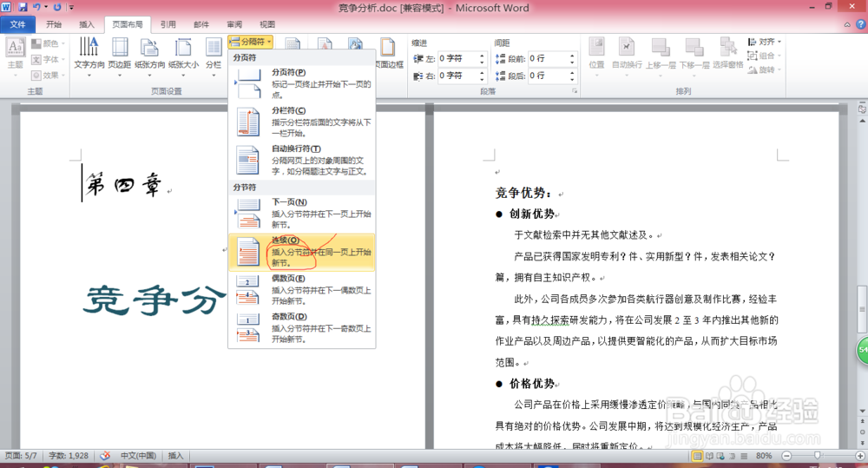Image resolution: width=868 pixels, height=468 pixels.
Task: Click the 80% zoom level button
Action: click(x=764, y=456)
